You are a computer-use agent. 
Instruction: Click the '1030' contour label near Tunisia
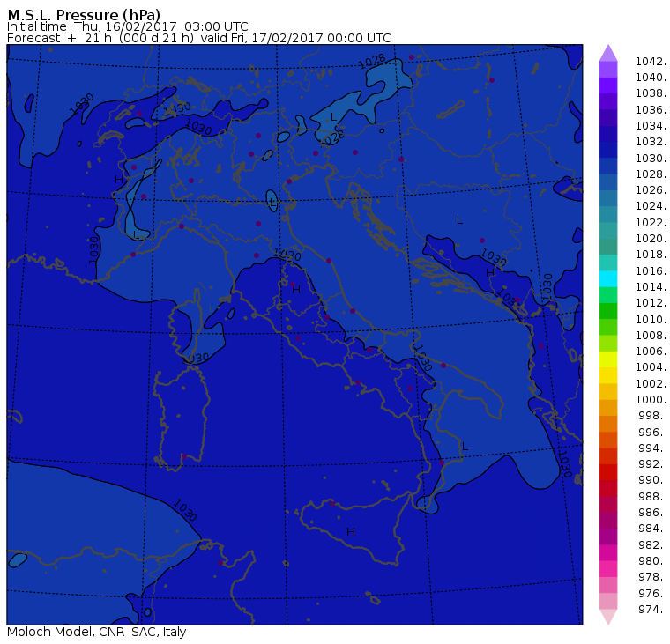coord(185,510)
